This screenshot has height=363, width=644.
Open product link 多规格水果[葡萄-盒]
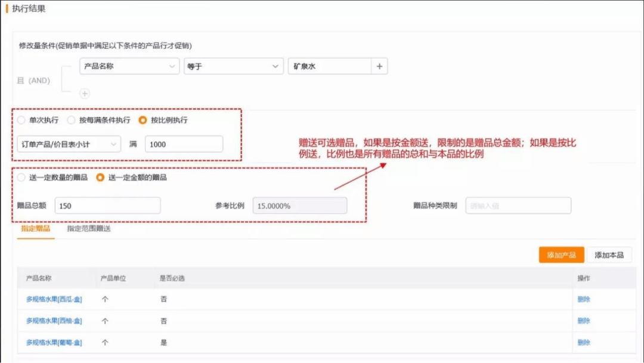coord(54,343)
